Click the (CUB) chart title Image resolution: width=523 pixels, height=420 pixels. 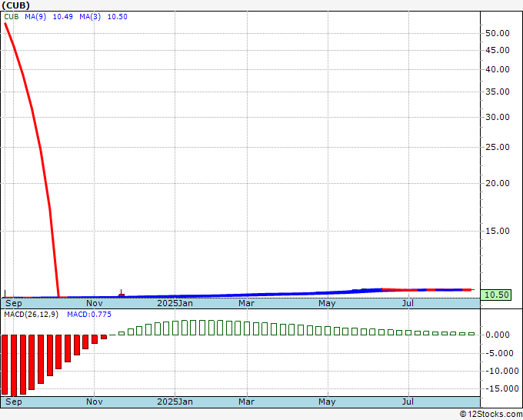pyautogui.click(x=15, y=5)
